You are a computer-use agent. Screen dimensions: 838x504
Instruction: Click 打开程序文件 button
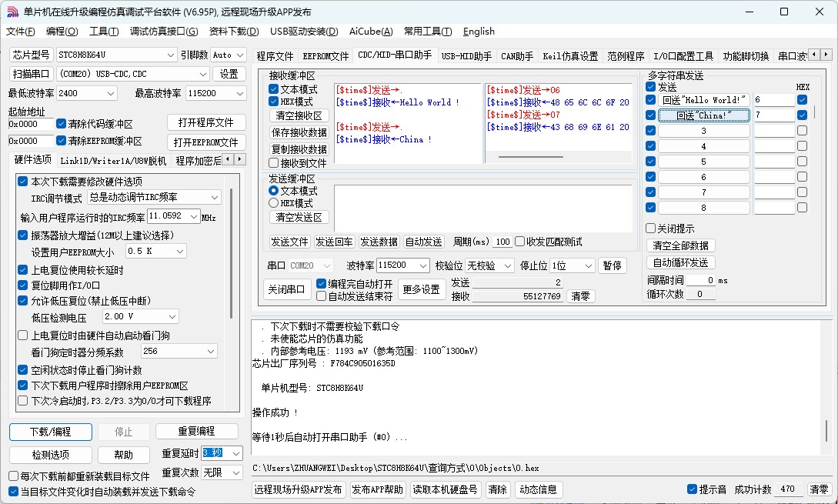pos(206,122)
